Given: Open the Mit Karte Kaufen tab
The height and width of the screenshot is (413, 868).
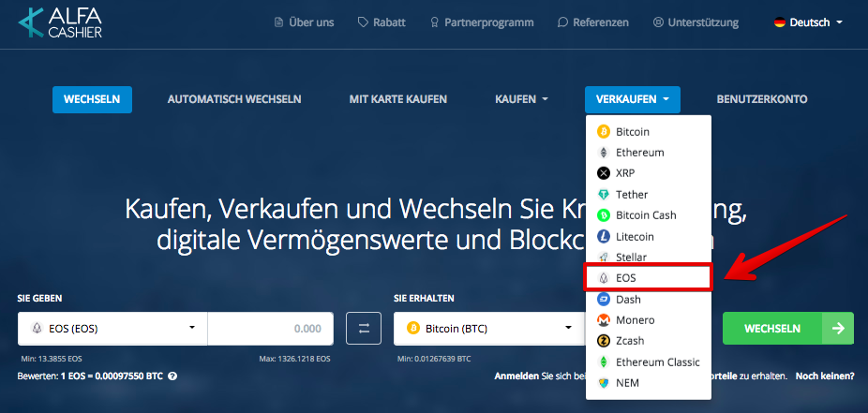Looking at the screenshot, I should (x=398, y=99).
